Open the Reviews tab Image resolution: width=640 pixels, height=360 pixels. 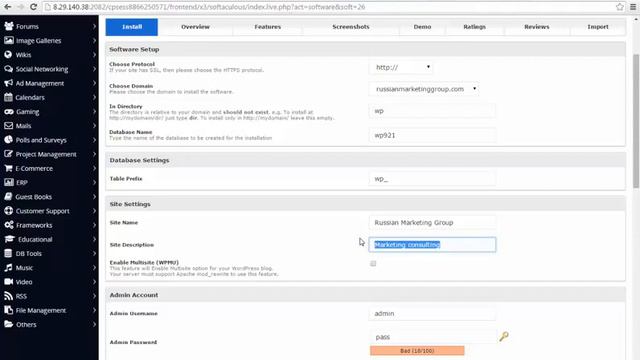click(x=536, y=27)
